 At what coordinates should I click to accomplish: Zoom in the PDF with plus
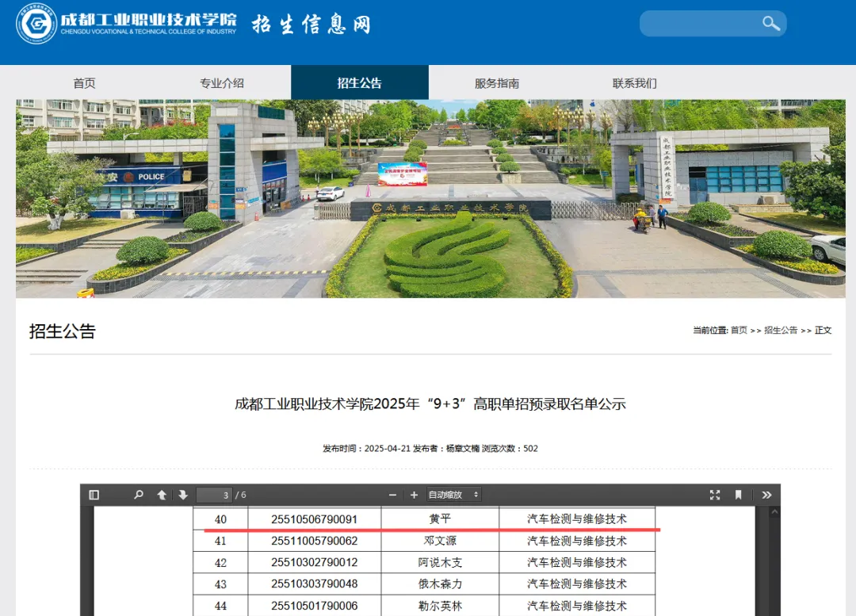coord(414,495)
